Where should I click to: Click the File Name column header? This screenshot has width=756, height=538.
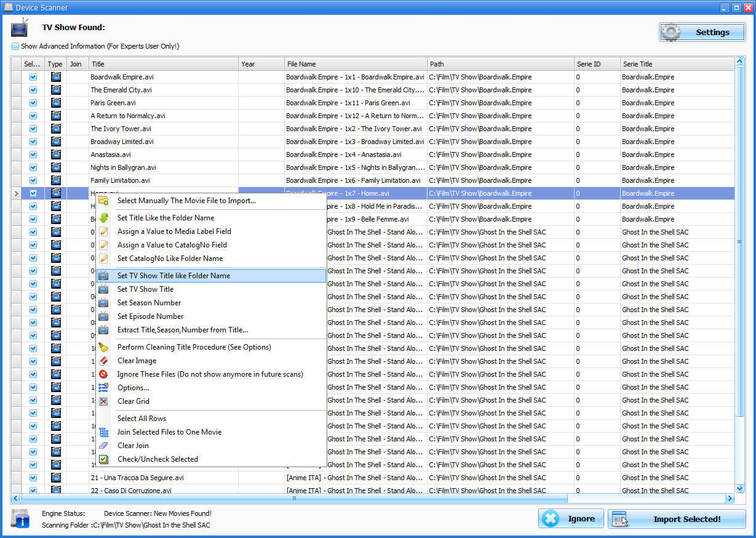tap(356, 64)
